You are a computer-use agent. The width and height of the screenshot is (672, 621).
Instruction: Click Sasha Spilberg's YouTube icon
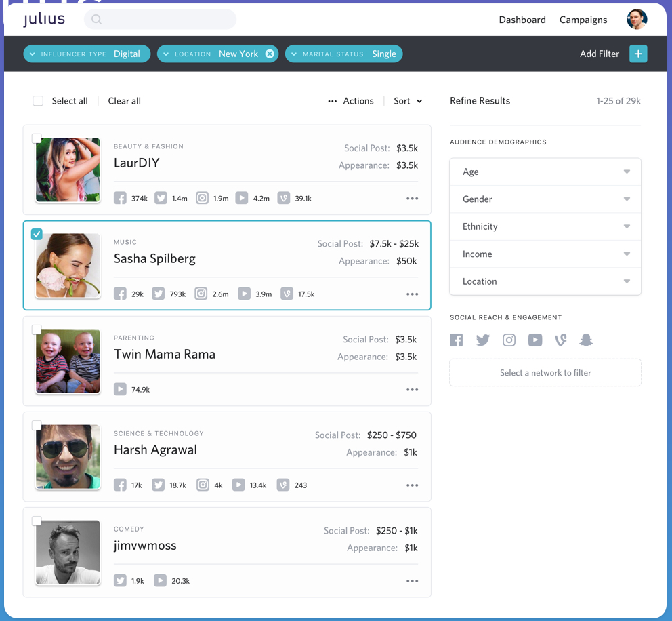pyautogui.click(x=245, y=294)
